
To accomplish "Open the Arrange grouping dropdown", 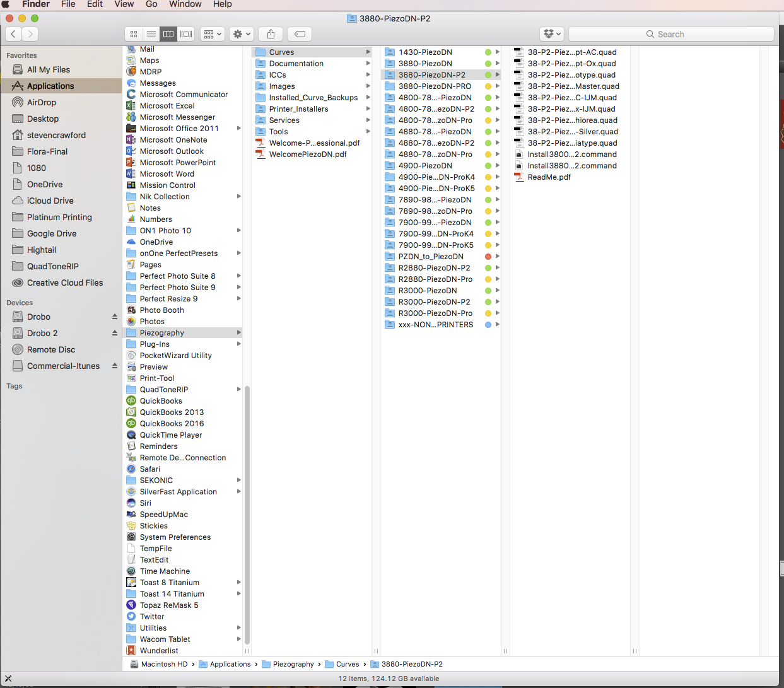I will tap(213, 34).
